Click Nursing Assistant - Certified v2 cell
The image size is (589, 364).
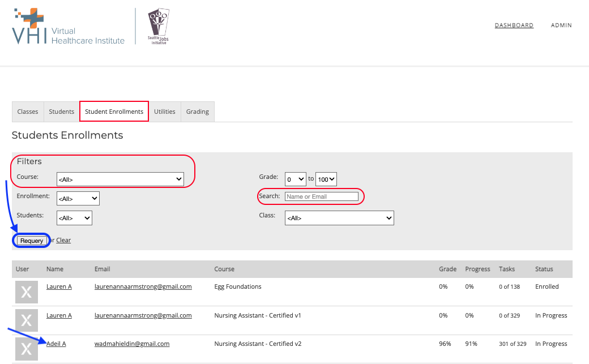258,344
